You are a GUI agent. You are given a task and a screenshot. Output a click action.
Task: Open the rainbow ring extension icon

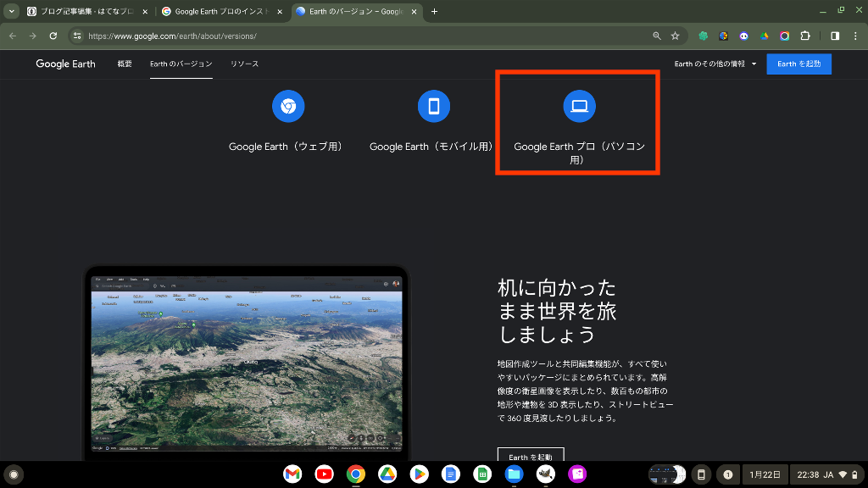(784, 36)
